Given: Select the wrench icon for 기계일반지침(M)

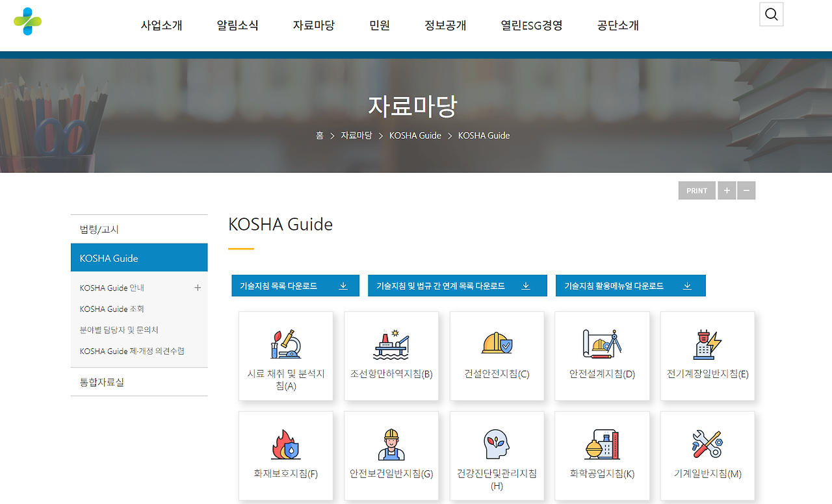Looking at the screenshot, I should coord(707,443).
